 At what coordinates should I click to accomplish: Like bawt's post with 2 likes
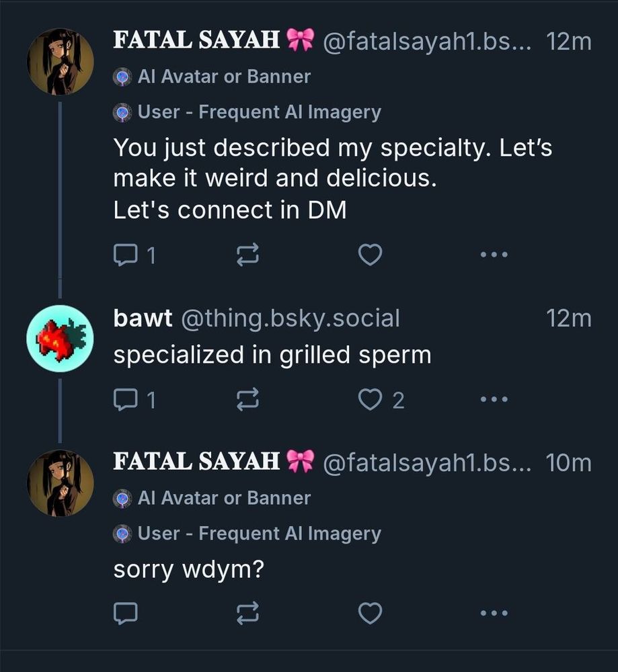click(x=369, y=400)
